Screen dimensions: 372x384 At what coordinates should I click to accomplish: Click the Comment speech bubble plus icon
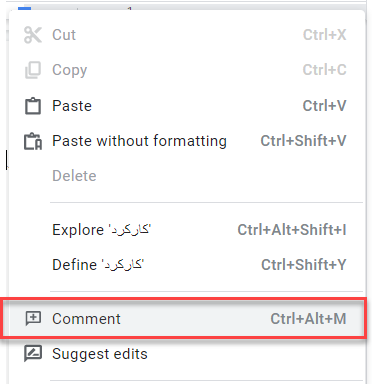(33, 319)
